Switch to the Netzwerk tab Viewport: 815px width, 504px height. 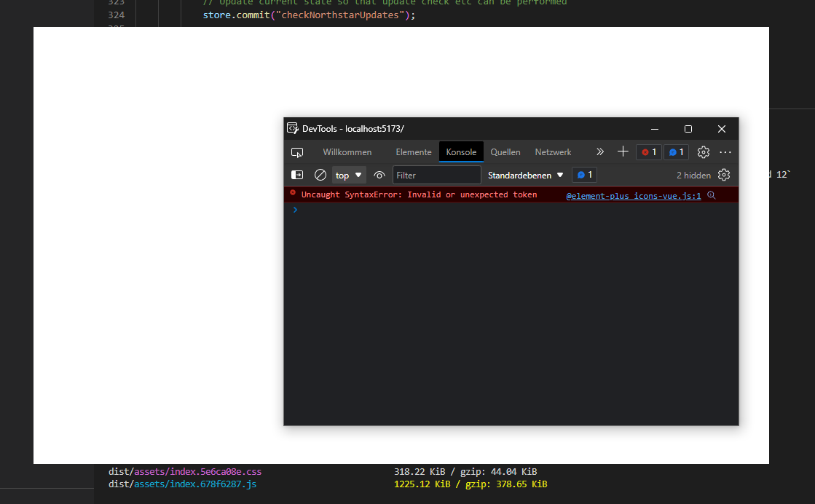[x=552, y=152]
